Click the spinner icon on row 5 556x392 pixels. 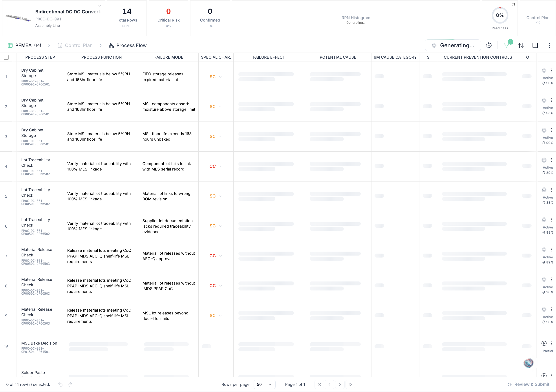click(x=544, y=190)
